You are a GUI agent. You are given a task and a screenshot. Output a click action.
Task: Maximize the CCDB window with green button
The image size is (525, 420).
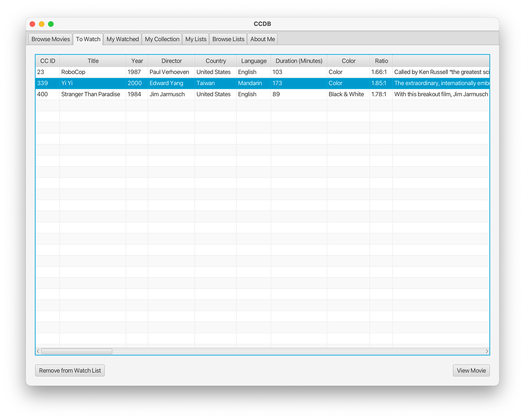pyautogui.click(x=51, y=24)
